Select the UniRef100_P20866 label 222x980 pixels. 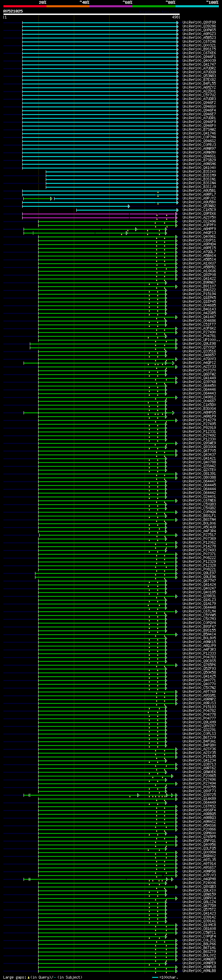199,829
